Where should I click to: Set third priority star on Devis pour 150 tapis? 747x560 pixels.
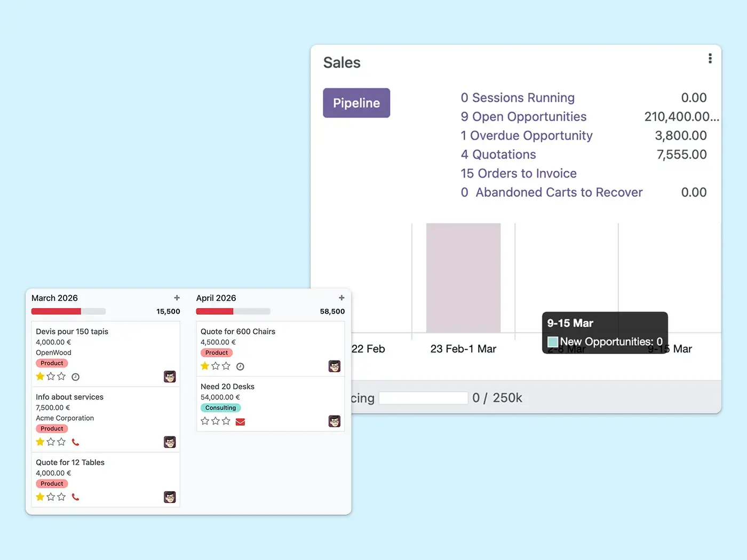61,377
